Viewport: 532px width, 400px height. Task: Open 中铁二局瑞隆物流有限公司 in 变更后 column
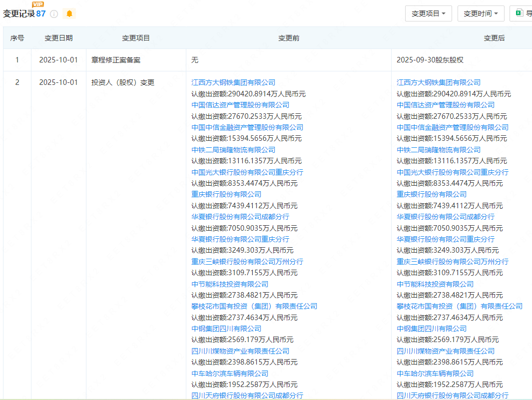[x=439, y=150]
